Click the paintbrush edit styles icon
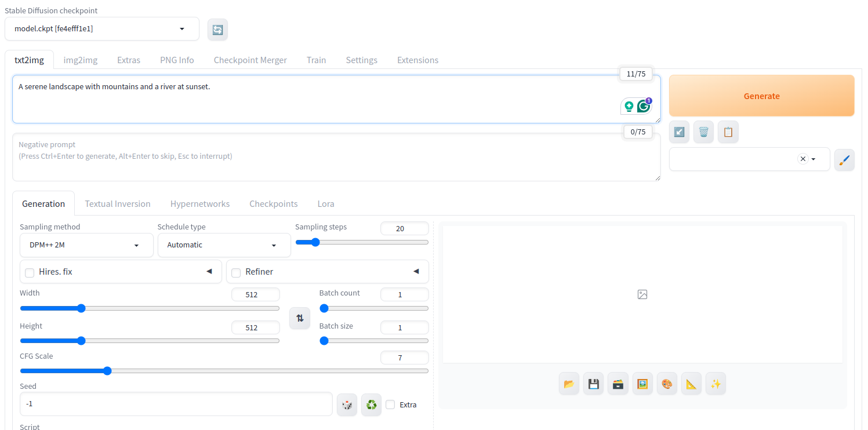This screenshot has width=868, height=430. [844, 159]
